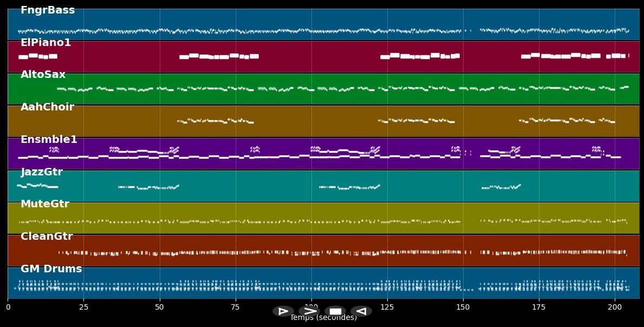The height and width of the screenshot is (327, 644).
Task: Click the 200 second tick label
Action: [615, 308]
